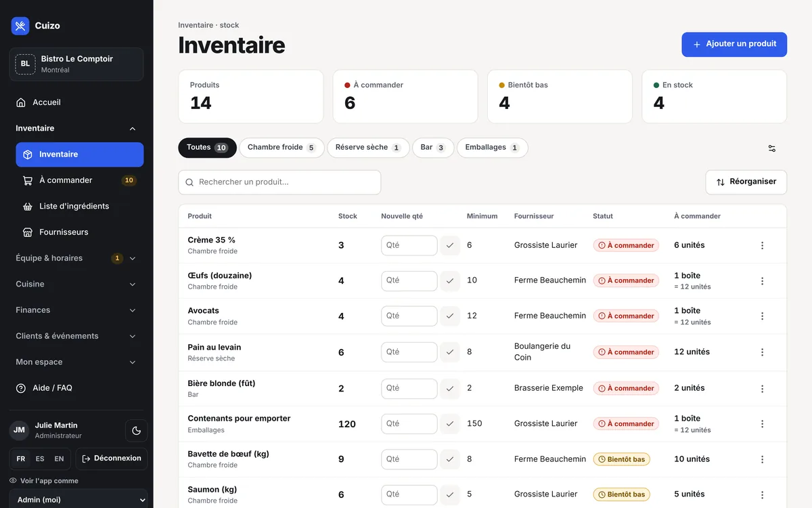Select the Chambre froide tab
This screenshot has height=508, width=812.
click(x=281, y=148)
